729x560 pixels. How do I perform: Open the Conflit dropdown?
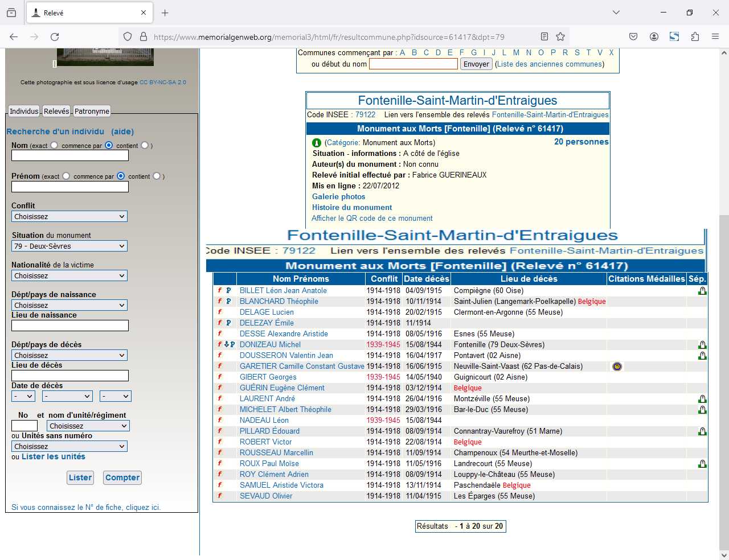69,217
